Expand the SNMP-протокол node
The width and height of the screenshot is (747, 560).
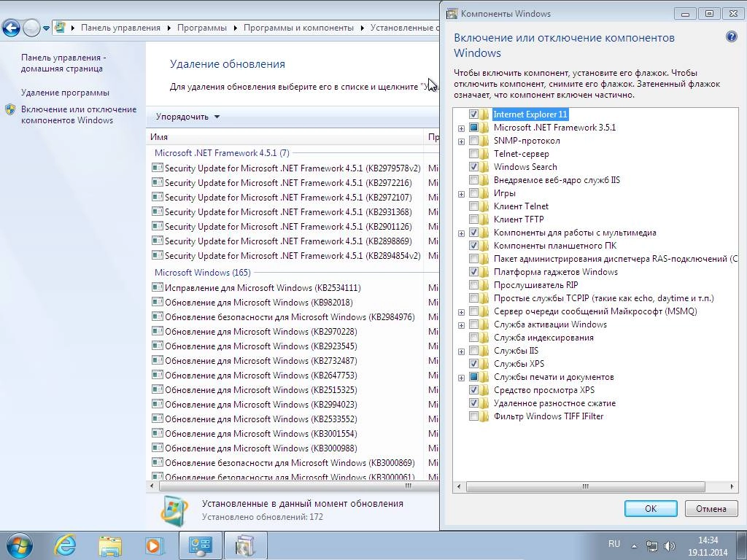pyautogui.click(x=461, y=141)
